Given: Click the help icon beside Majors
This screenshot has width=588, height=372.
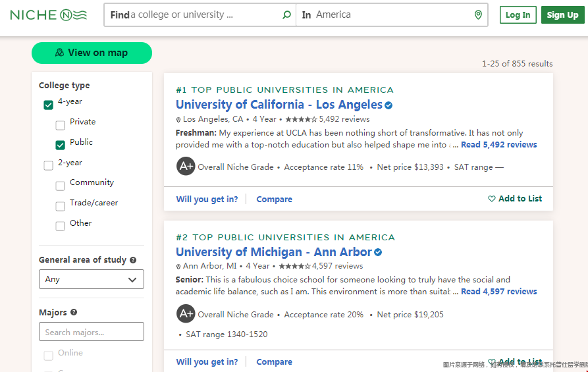Looking at the screenshot, I should coord(74,312).
